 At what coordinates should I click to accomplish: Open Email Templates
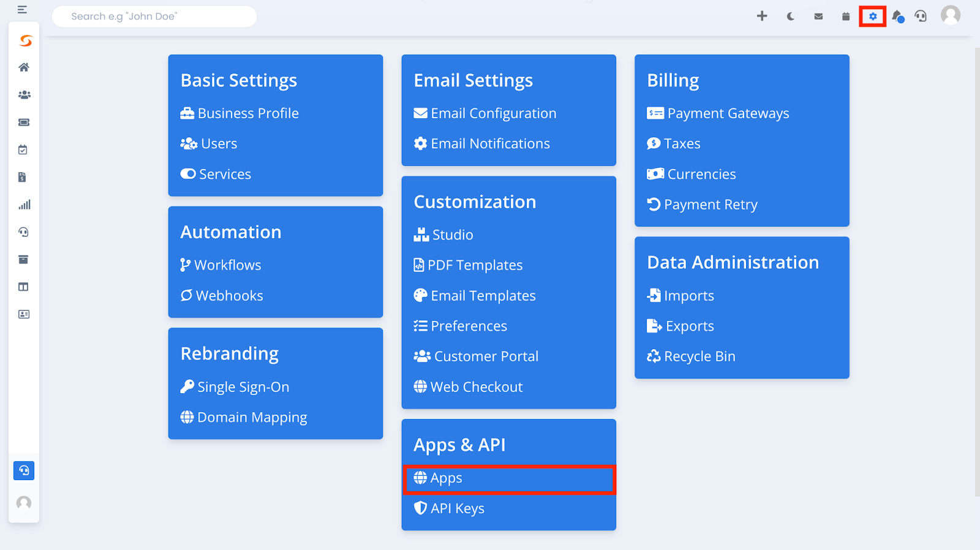pyautogui.click(x=475, y=296)
